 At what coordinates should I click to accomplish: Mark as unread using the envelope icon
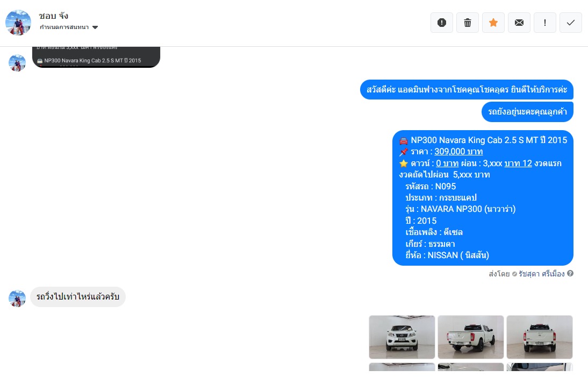(x=519, y=23)
